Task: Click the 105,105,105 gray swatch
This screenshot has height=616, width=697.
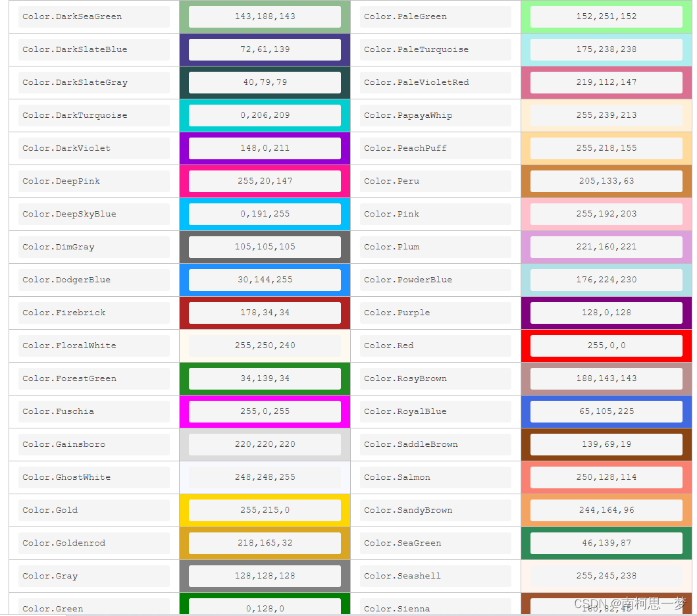Action: [x=265, y=247]
